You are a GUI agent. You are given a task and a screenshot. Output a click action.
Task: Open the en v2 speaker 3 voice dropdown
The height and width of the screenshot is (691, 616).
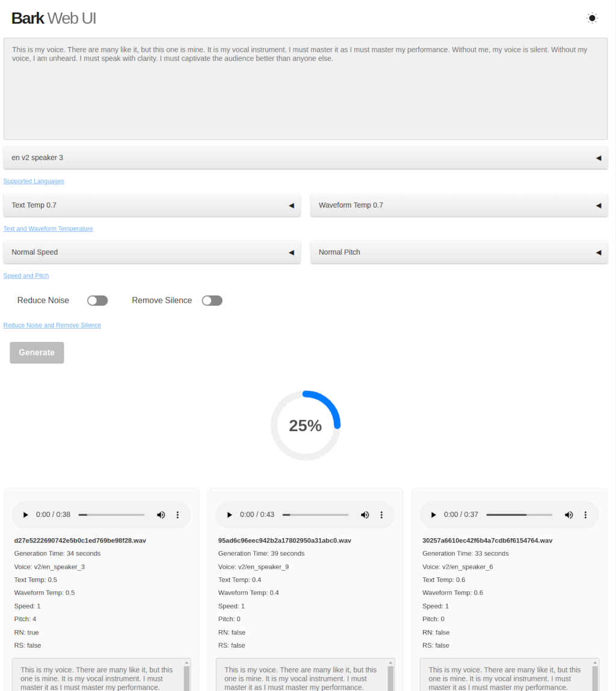pyautogui.click(x=306, y=158)
